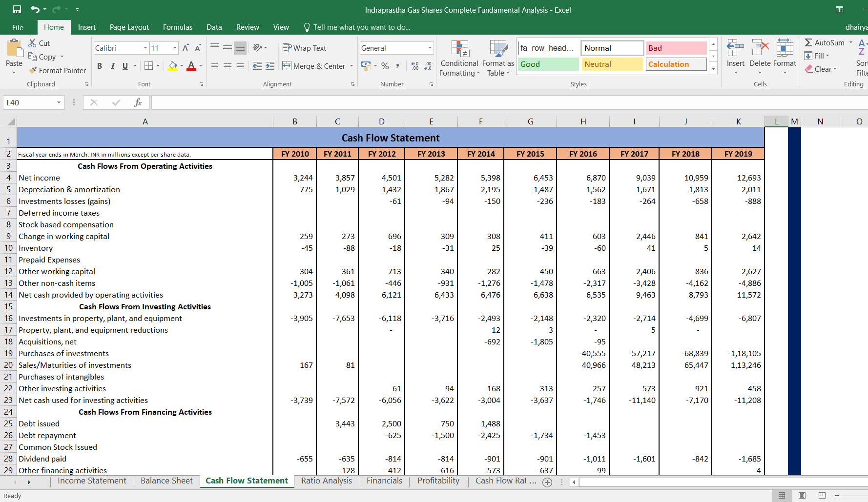Open Conditional Formatting menu
The width and height of the screenshot is (868, 502).
[x=459, y=59]
